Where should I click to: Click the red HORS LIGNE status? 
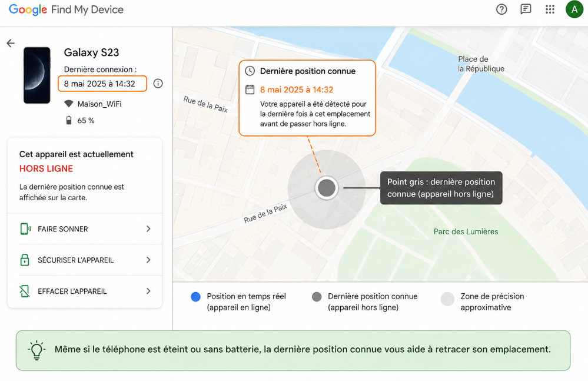pos(46,169)
